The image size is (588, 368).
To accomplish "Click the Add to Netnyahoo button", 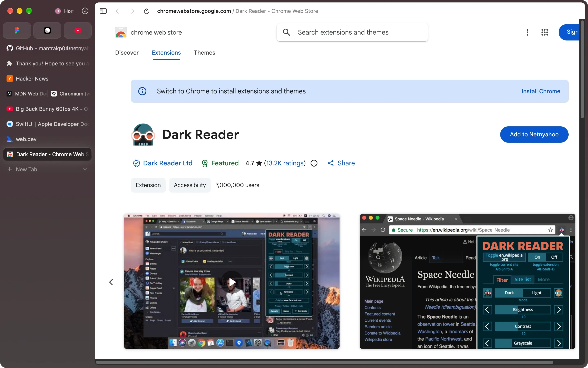I will pos(534,134).
